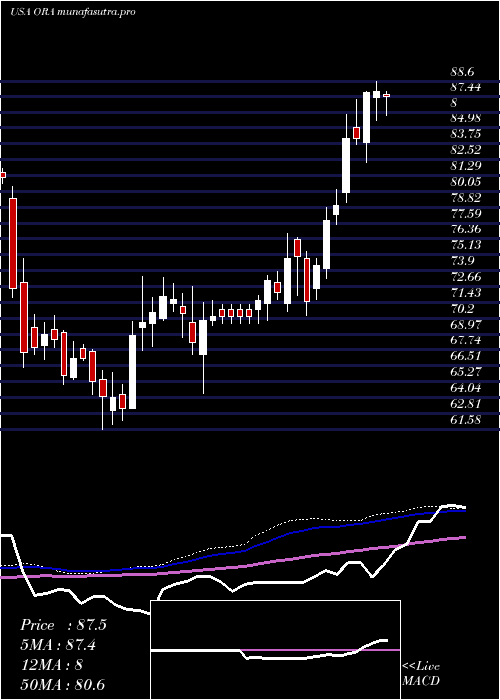Image resolution: width=500 pixels, height=700 pixels.
Task: Select the 64.04 price axis label
Action: 466,388
